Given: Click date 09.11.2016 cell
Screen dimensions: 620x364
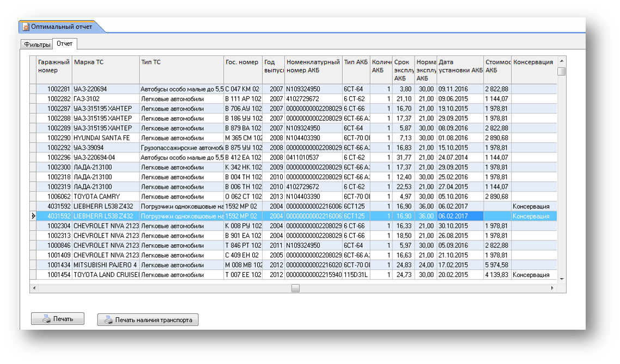Looking at the screenshot, I should tap(460, 89).
